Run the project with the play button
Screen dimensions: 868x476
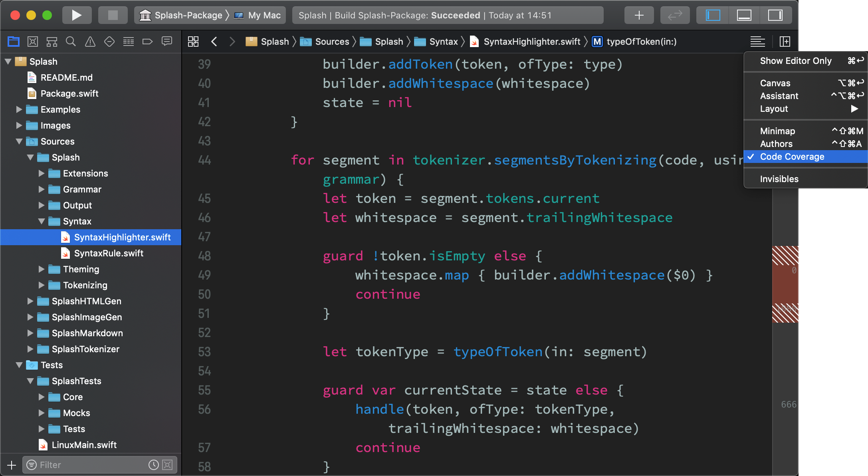pyautogui.click(x=77, y=15)
